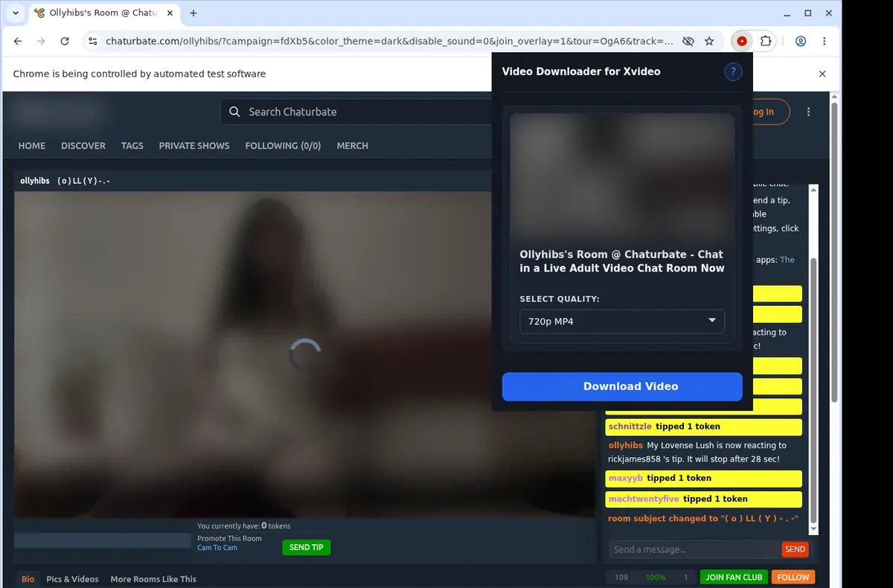This screenshot has width=893, height=588.
Task: Open the MERCH nav item
Action: [352, 146]
